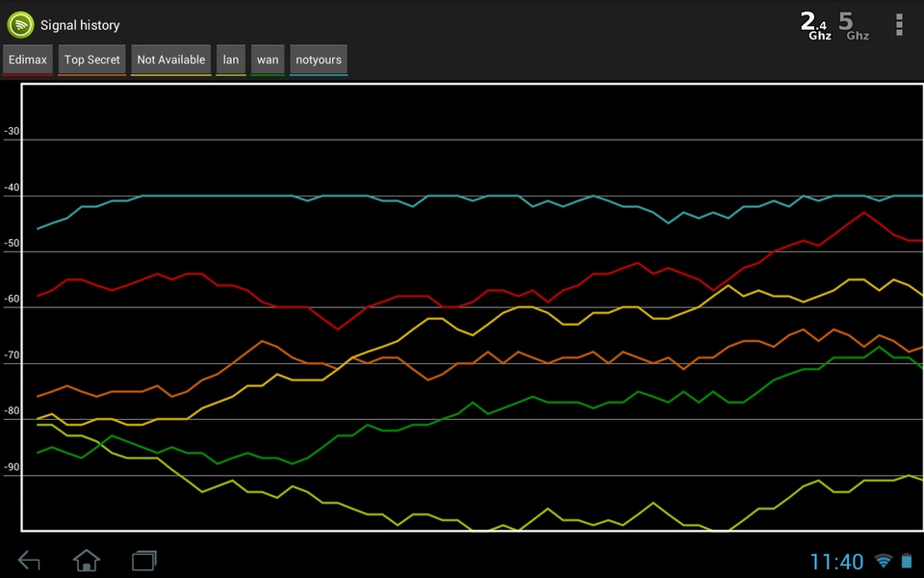This screenshot has width=924, height=578.
Task: Open the recent apps icon
Action: 144,560
